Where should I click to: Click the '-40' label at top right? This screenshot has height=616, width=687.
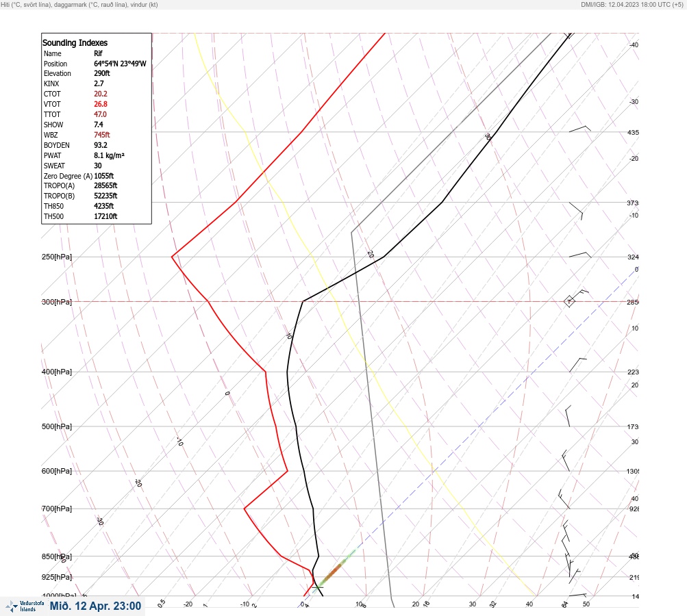point(634,44)
